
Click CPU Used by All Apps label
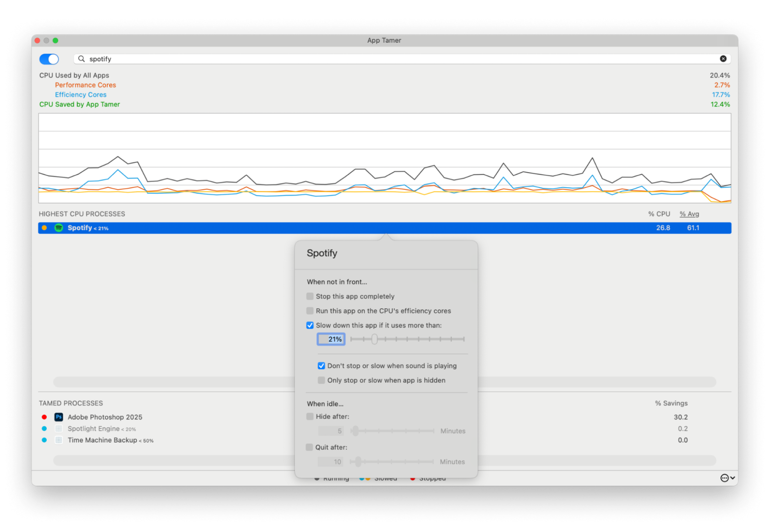point(74,75)
